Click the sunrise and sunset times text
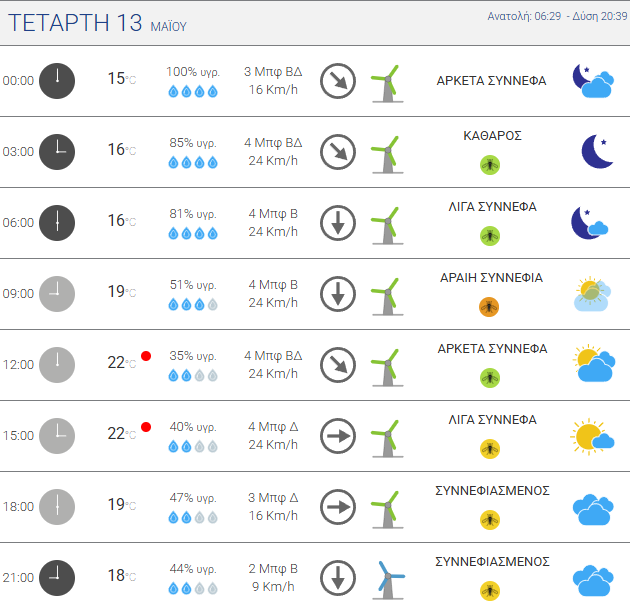 (x=557, y=16)
